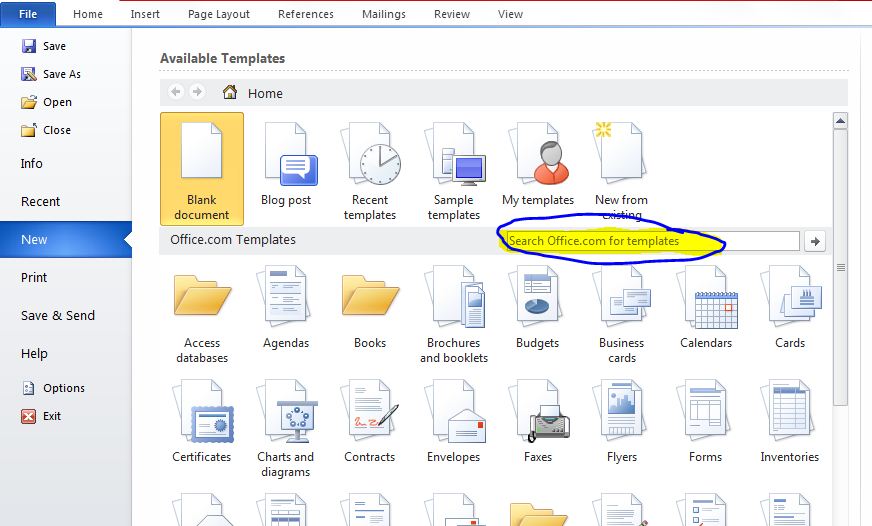Open the Budgets template category
Screen dimensions: 872x526
click(537, 307)
